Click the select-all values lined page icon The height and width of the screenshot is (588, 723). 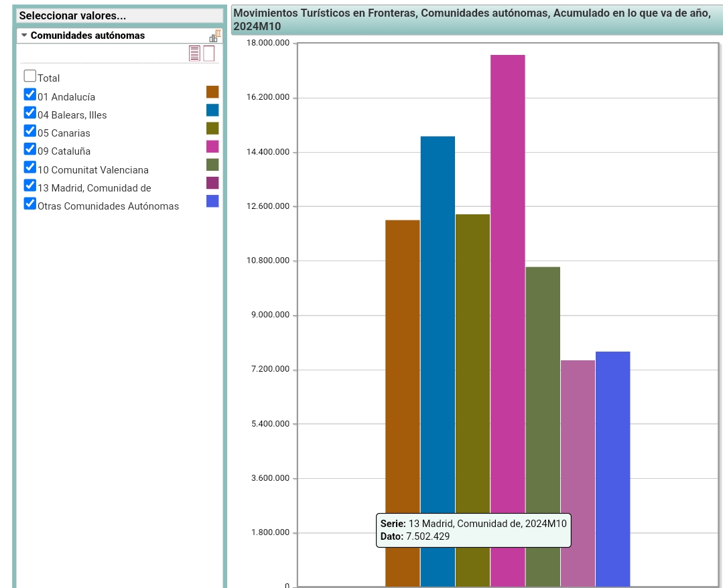pos(194,54)
